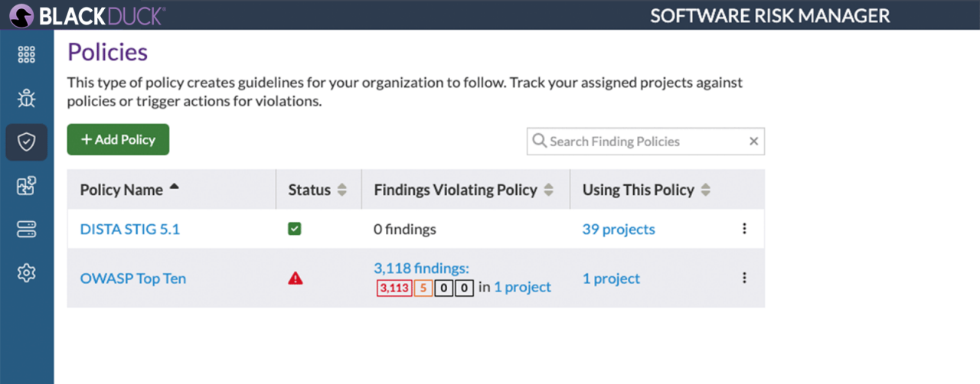The height and width of the screenshot is (384, 980).
Task: Clear the Search Finding Policies field
Action: tap(753, 142)
